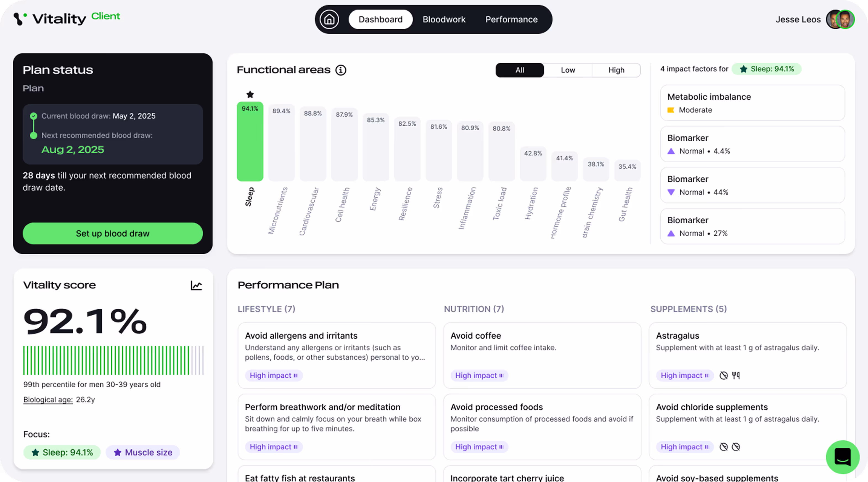Select the green Sleep 94.1% bar
The width and height of the screenshot is (868, 482).
click(x=250, y=141)
